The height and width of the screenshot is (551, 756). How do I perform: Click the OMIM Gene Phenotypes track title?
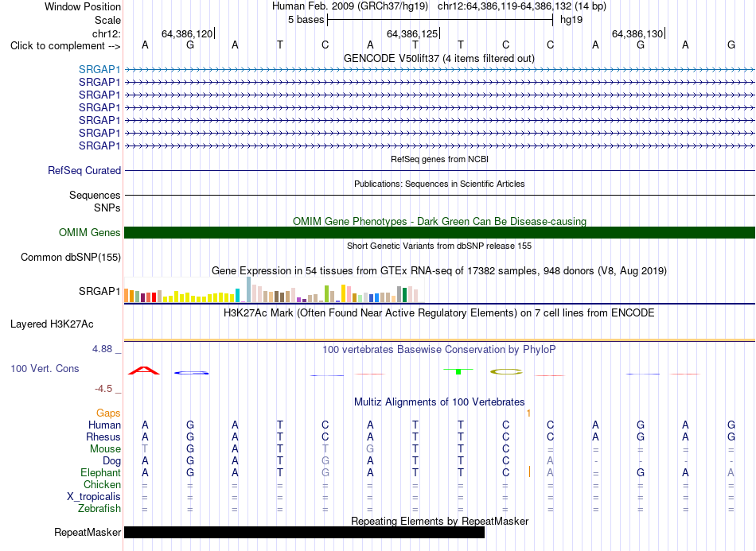click(x=439, y=221)
